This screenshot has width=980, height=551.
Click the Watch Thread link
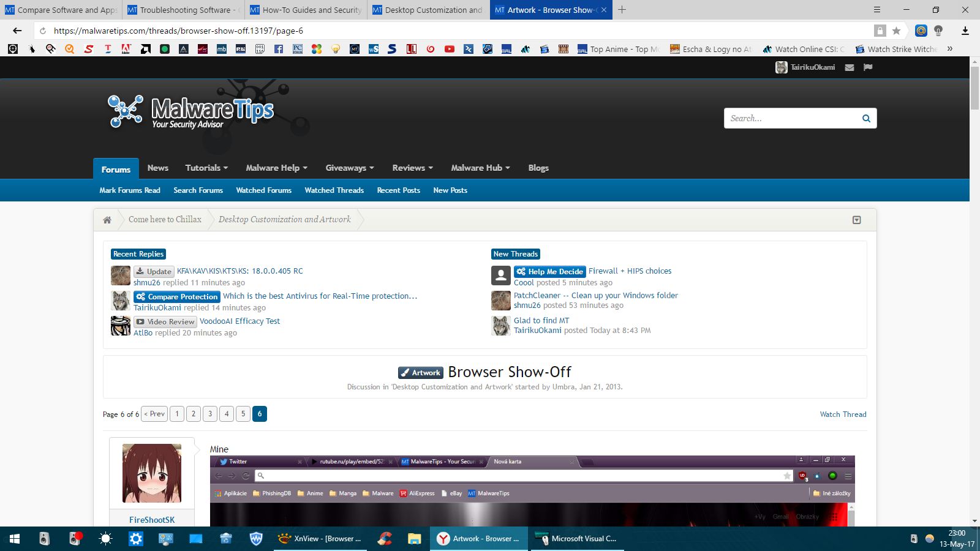tap(843, 414)
